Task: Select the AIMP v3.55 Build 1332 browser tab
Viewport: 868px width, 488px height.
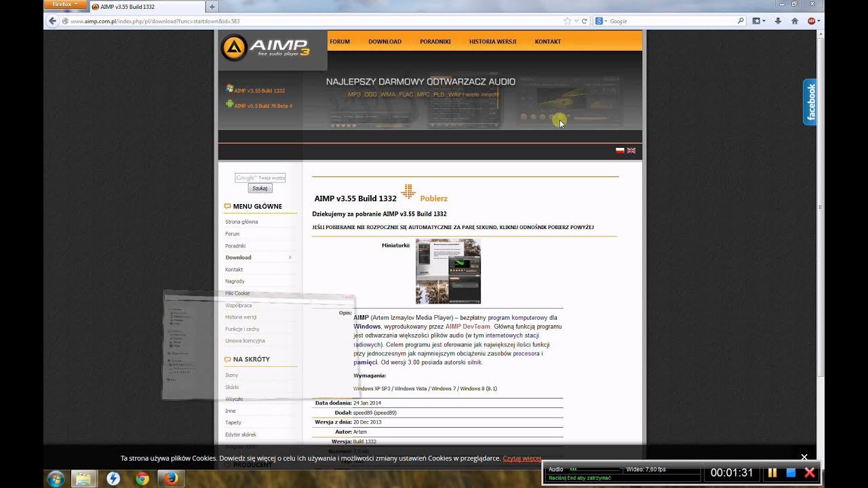Action: tap(146, 7)
